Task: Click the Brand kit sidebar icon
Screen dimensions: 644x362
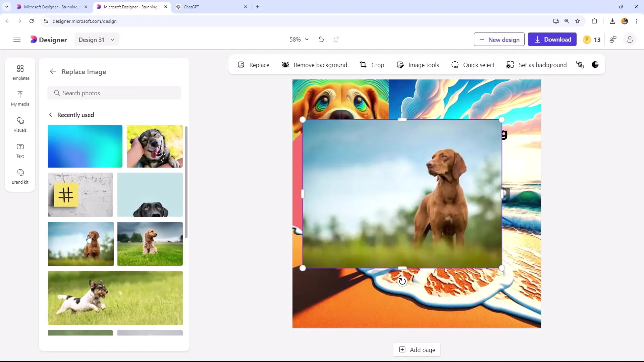Action: pos(20,176)
